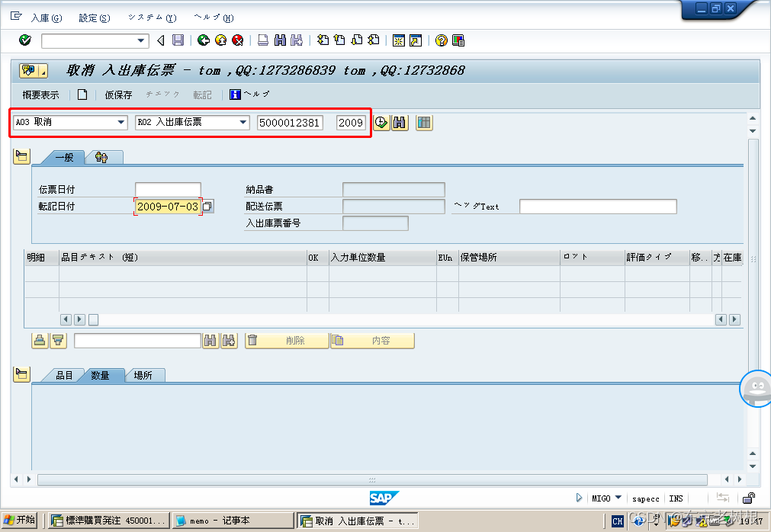Viewport: 771px width, 532px height.
Task: Toggle the 概要表示 overview display
Action: pyautogui.click(x=40, y=95)
